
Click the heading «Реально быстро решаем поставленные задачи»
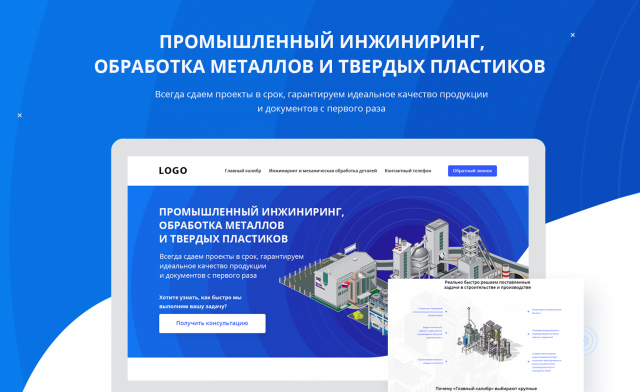487,285
